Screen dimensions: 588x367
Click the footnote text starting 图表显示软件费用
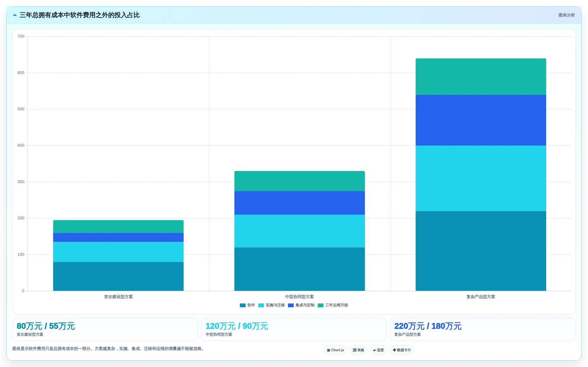pyautogui.click(x=109, y=349)
